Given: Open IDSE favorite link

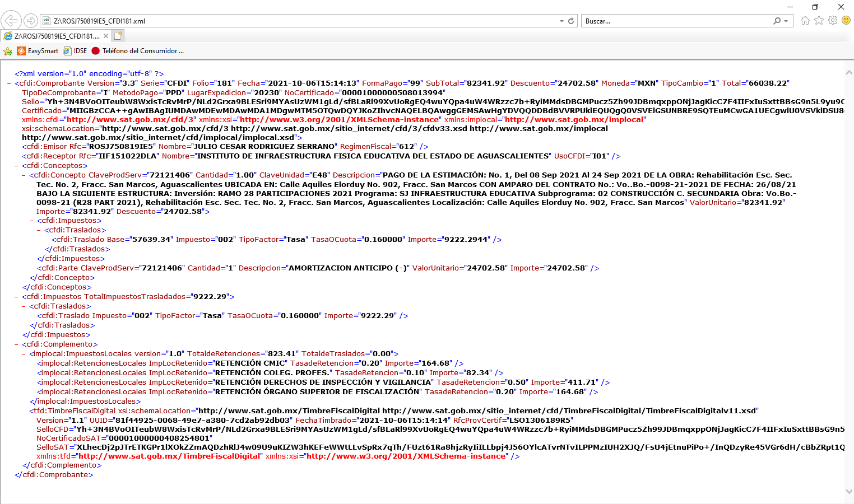Looking at the screenshot, I should coord(75,51).
